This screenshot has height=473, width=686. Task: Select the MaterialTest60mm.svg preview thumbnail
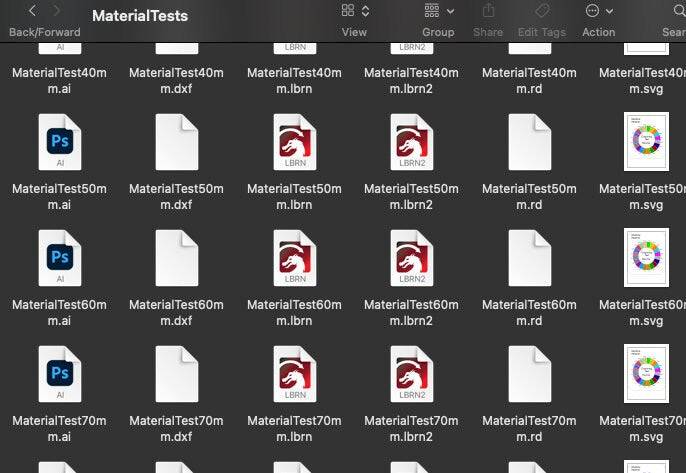coord(646,258)
